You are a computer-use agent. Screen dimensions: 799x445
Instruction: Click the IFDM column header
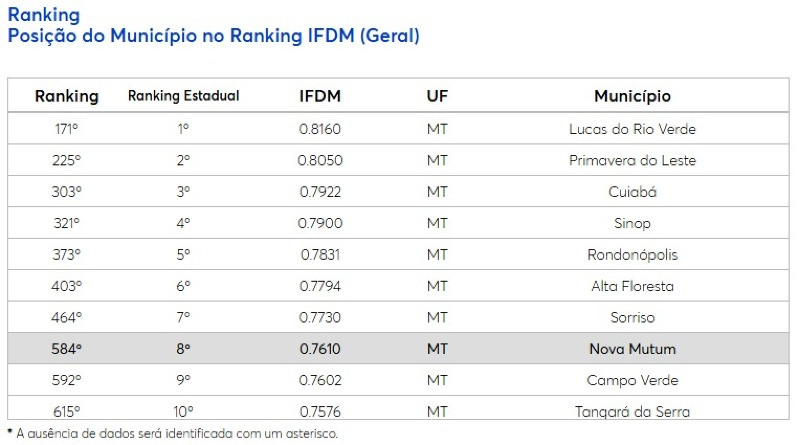coord(320,96)
